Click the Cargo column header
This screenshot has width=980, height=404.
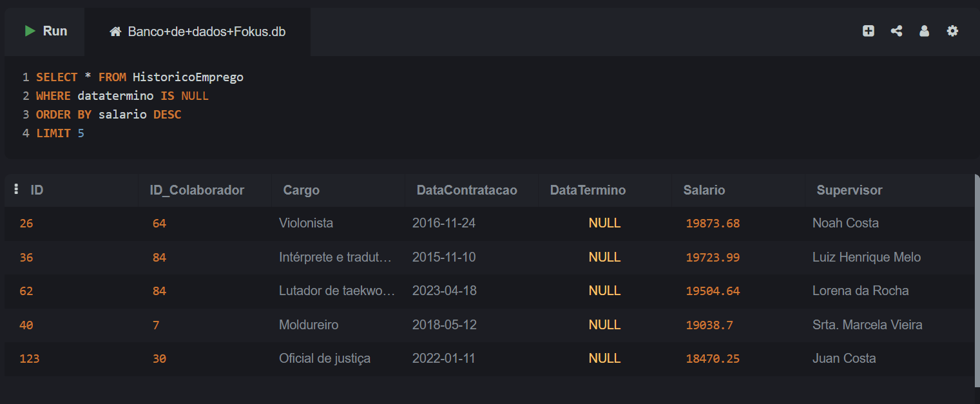coord(302,190)
